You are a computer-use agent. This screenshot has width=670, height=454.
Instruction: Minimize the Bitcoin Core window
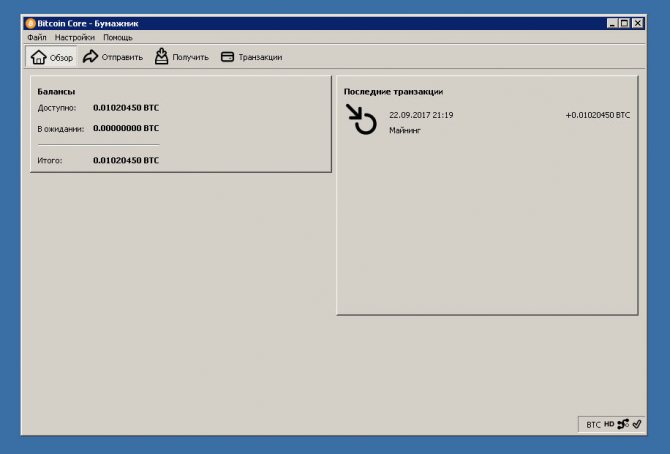point(611,23)
